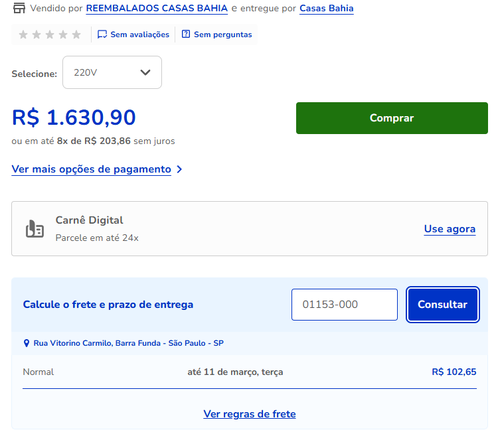Viewport: 500px width, 444px height.
Task: Click the green Comprar button
Action: (x=392, y=118)
